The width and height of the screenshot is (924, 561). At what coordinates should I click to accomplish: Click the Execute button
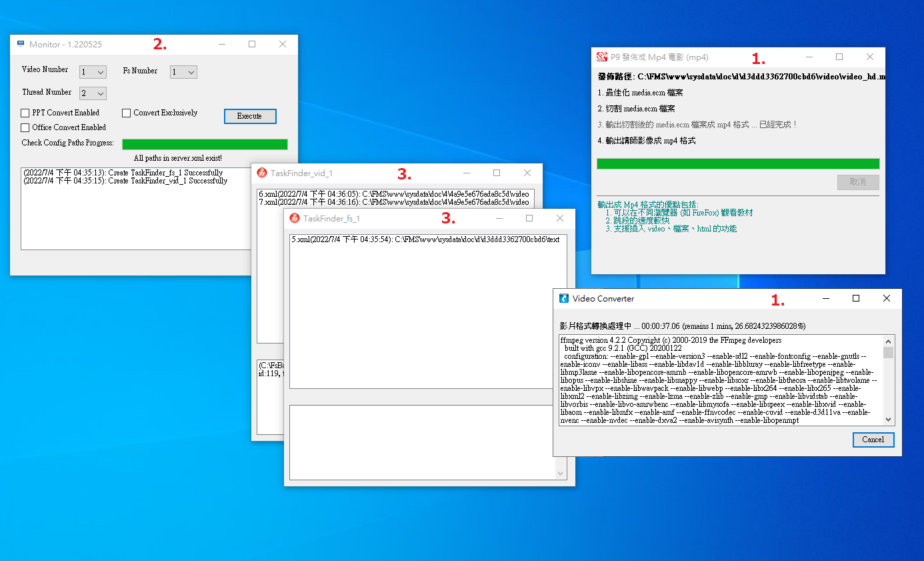[x=250, y=116]
